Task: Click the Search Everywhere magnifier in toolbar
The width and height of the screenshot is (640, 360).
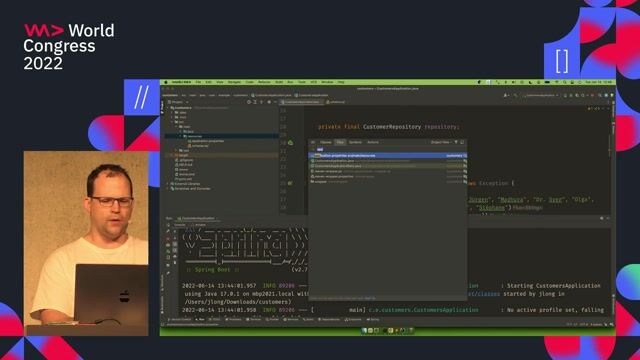Action: [x=600, y=95]
